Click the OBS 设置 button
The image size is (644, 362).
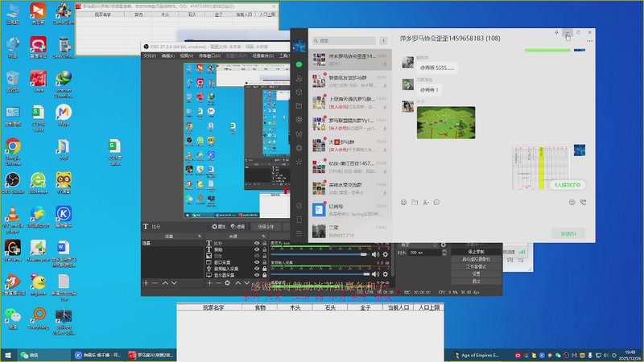[476, 274]
